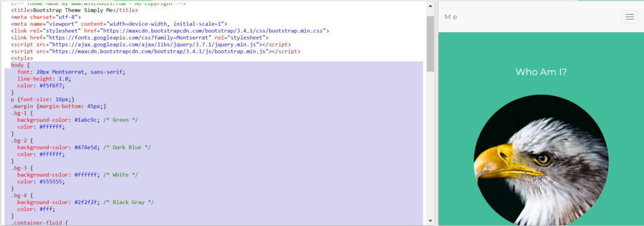
Task: Click the 'body {' selector line
Action: coord(21,65)
